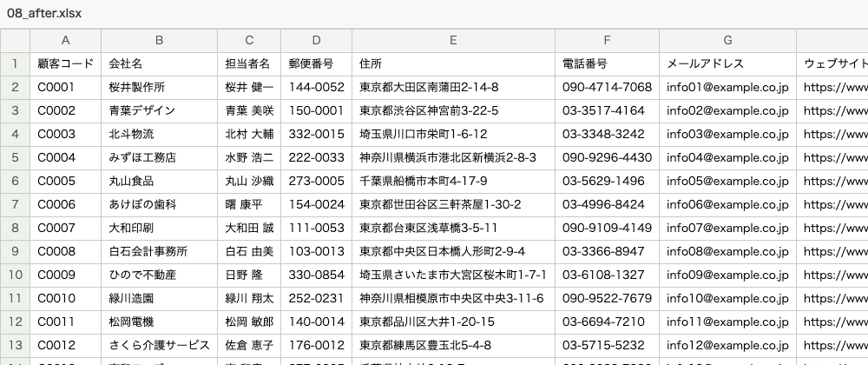The width and height of the screenshot is (868, 365).
Task: Select contact cell 曙 康平
Action: (249, 205)
